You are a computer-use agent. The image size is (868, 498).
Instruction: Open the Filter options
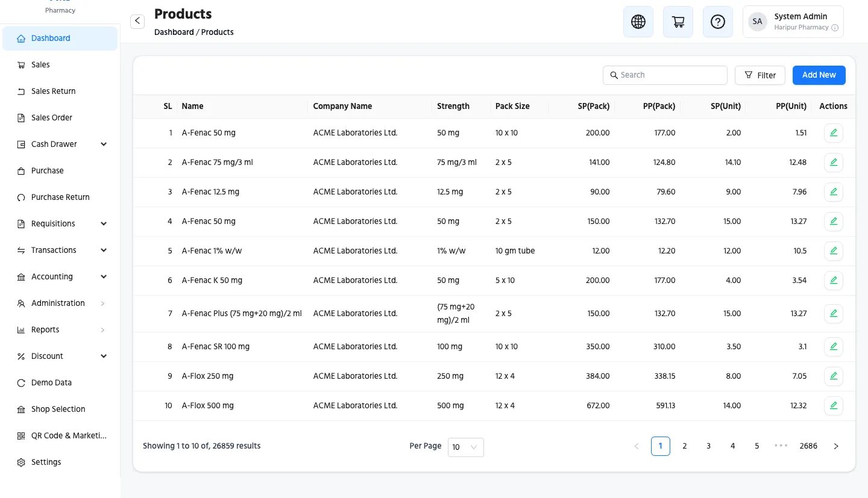760,75
